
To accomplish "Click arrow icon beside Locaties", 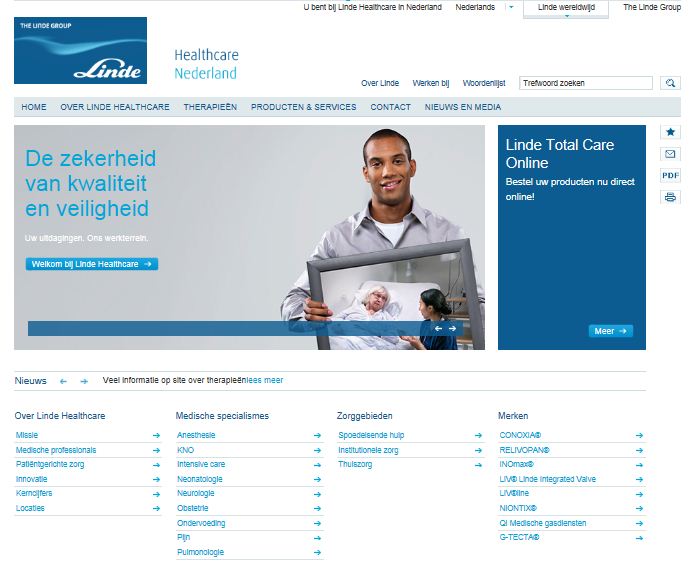I will tap(156, 508).
